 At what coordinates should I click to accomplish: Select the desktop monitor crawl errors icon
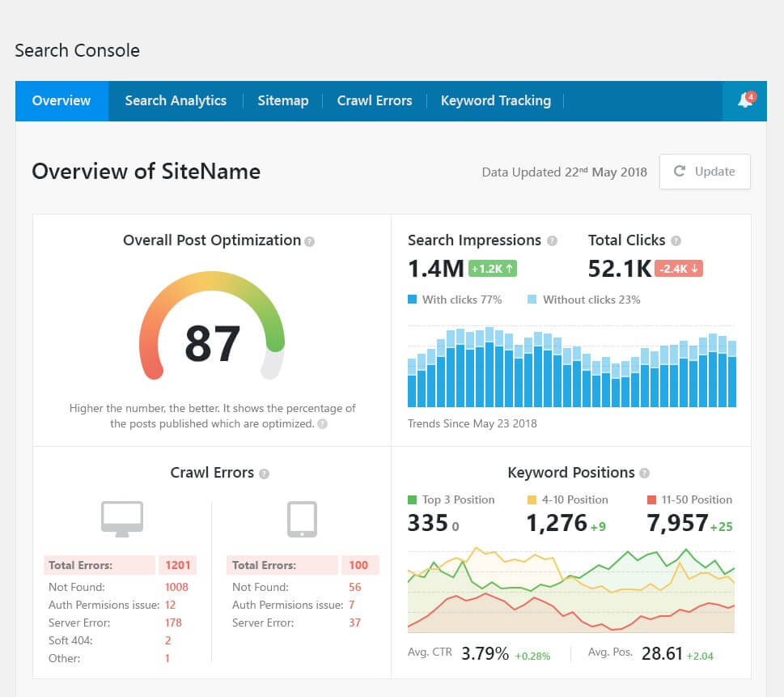point(122,519)
